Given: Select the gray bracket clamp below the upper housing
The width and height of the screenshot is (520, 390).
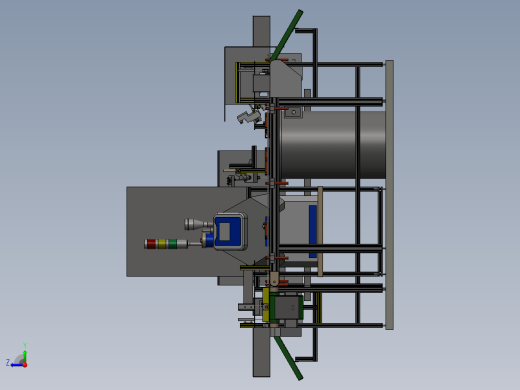Looking at the screenshot, I should pyautogui.click(x=248, y=116).
